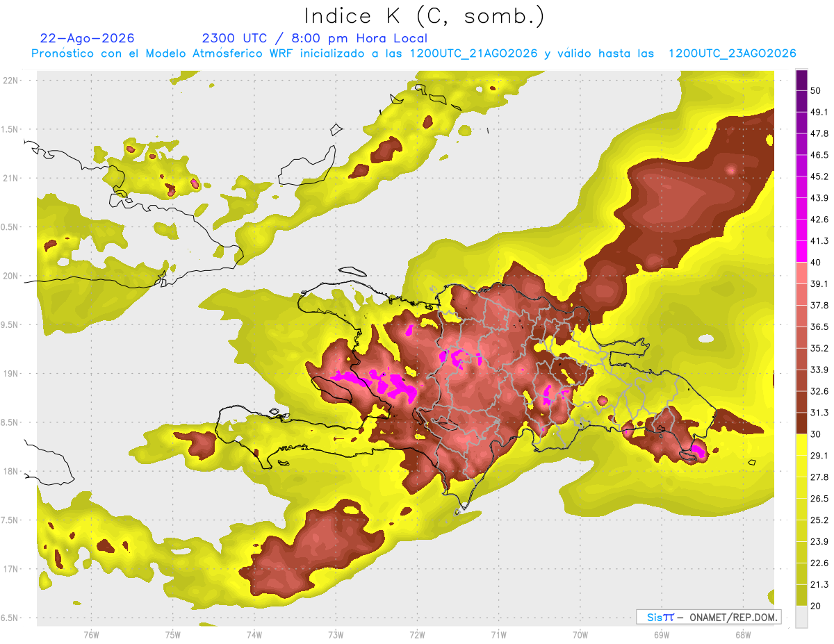834x644 pixels.
Task: Click the colorbar value '37.8'
Action: 819,305
